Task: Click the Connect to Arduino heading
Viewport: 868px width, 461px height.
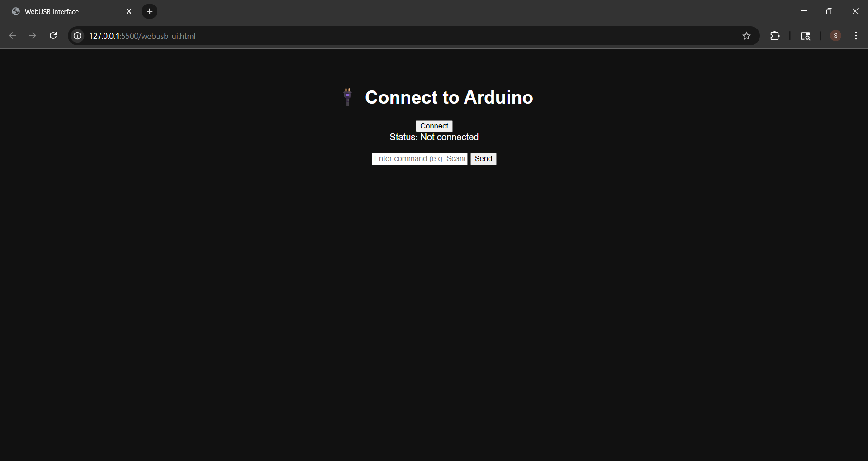Action: [449, 97]
